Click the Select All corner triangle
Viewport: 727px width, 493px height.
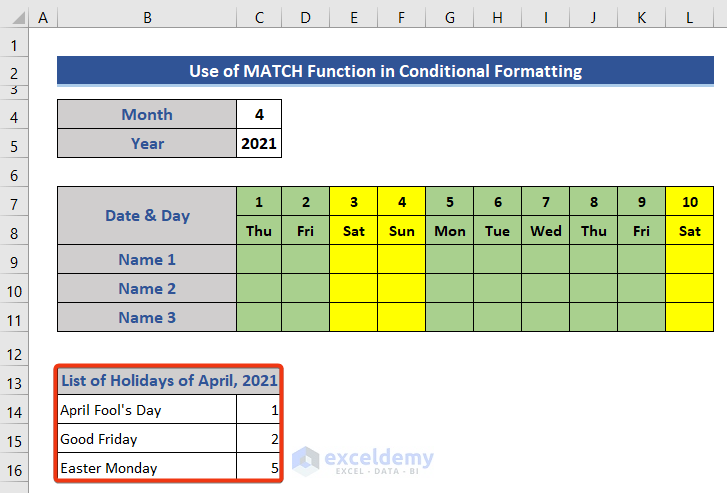click(14, 18)
